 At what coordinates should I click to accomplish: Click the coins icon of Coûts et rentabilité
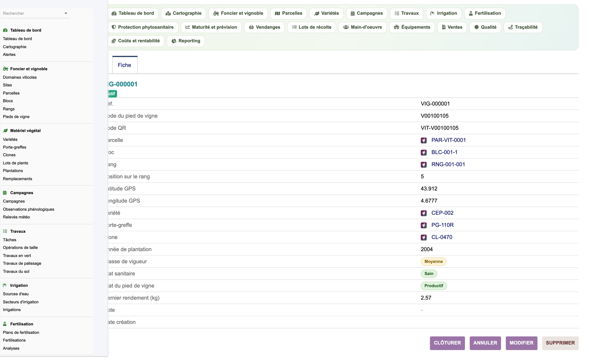tap(114, 41)
